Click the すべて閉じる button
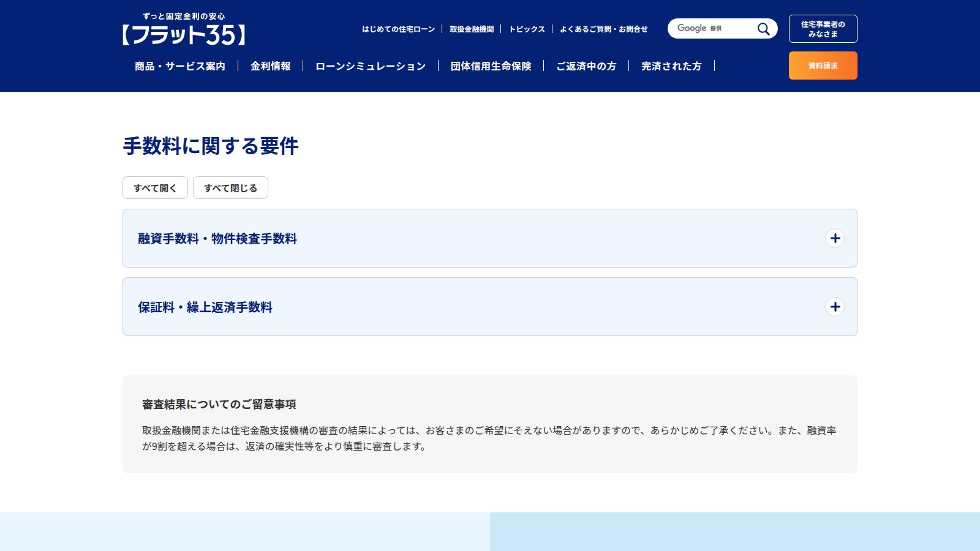Image resolution: width=980 pixels, height=551 pixels. pos(230,188)
